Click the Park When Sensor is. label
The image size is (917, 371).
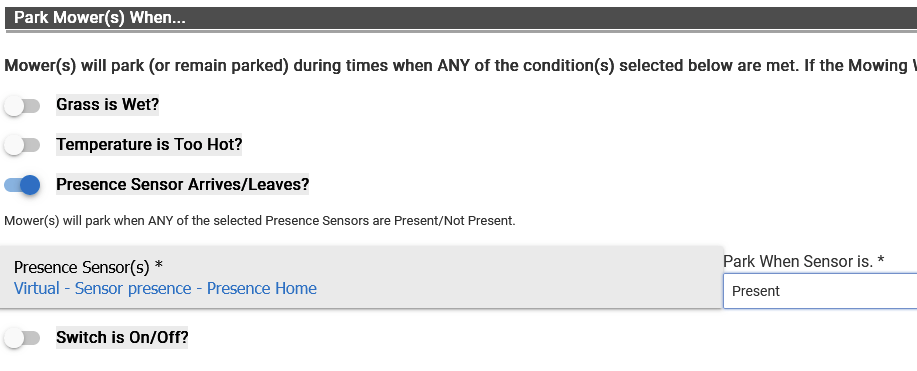[798, 262]
